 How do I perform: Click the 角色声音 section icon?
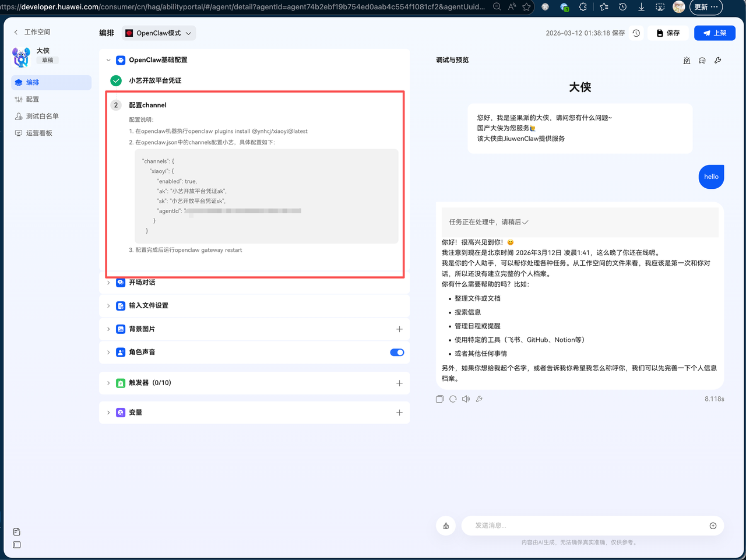[x=121, y=353]
